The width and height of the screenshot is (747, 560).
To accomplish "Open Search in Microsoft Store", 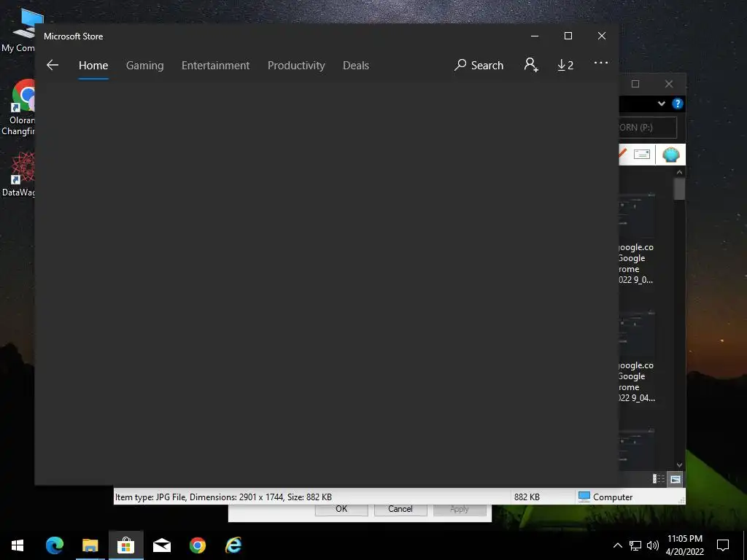I will coord(479,65).
